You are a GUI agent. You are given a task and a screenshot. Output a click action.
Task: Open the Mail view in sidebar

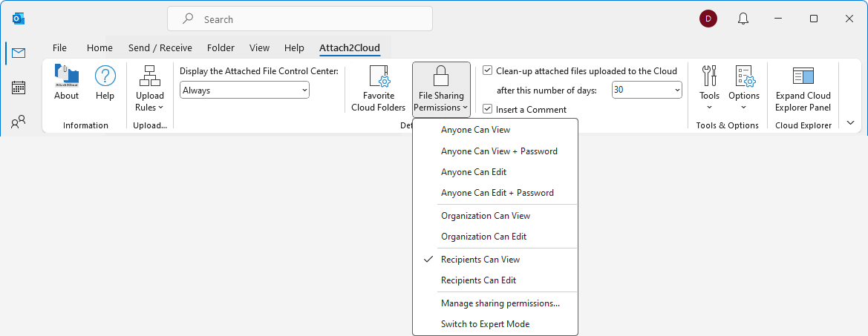click(x=19, y=53)
